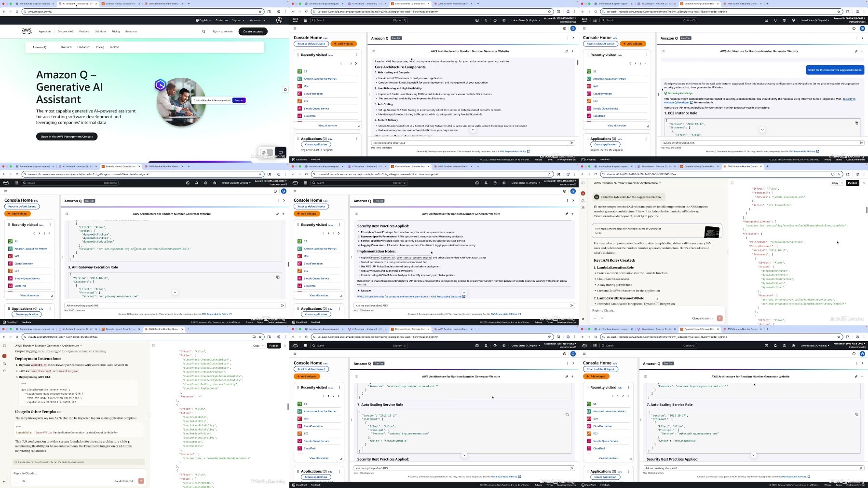Click the star favorite icon at Amazon Q page edge

tap(285, 89)
